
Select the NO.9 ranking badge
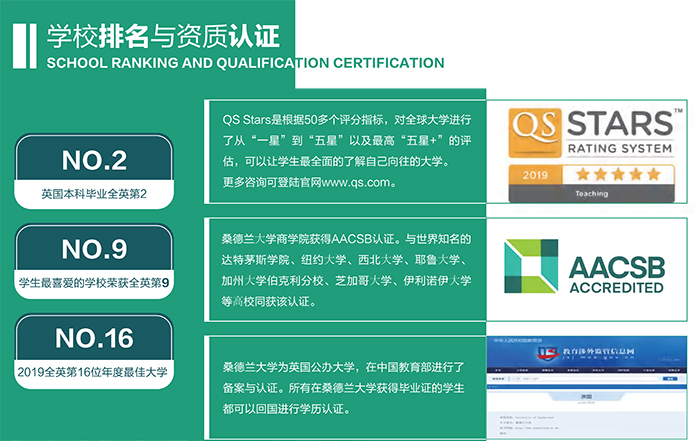click(x=94, y=262)
